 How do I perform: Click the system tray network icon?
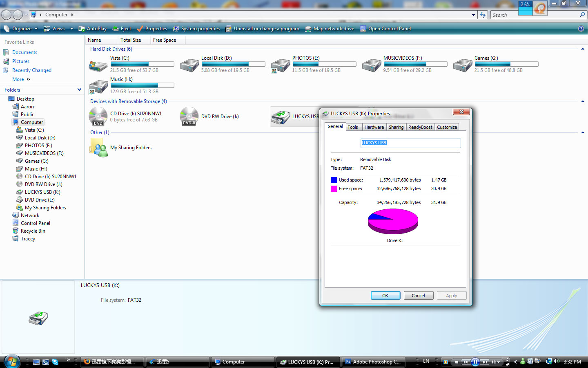549,361
